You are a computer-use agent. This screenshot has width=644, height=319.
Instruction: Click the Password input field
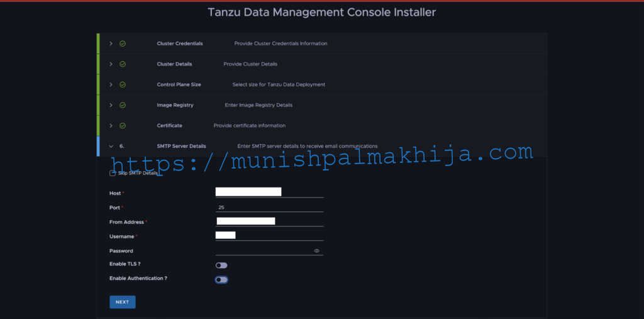click(269, 251)
